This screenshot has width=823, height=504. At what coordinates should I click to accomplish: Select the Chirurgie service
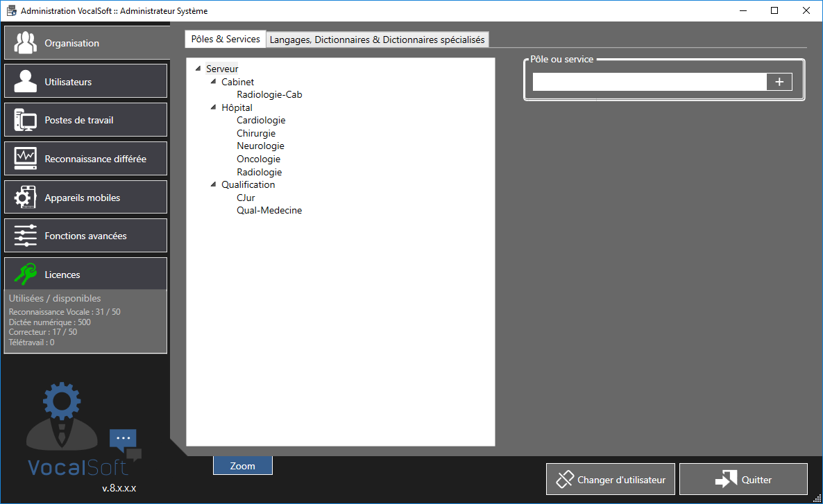pyautogui.click(x=256, y=133)
